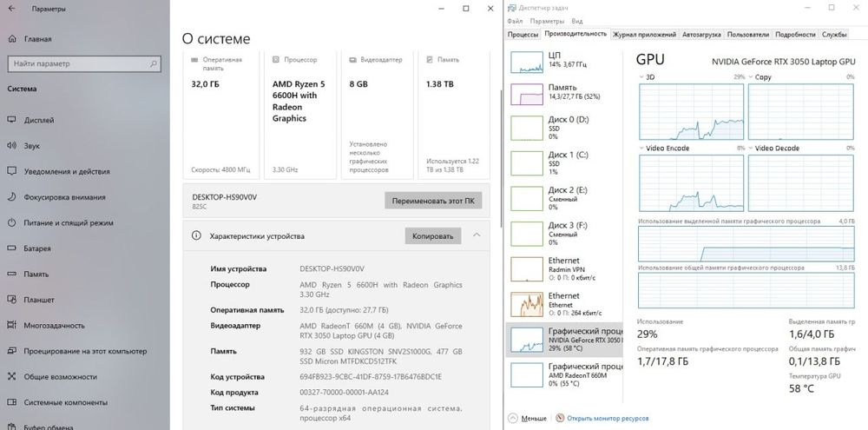The width and height of the screenshot is (868, 430).
Task: Select the Звук speaker icon
Action: click(x=11, y=146)
